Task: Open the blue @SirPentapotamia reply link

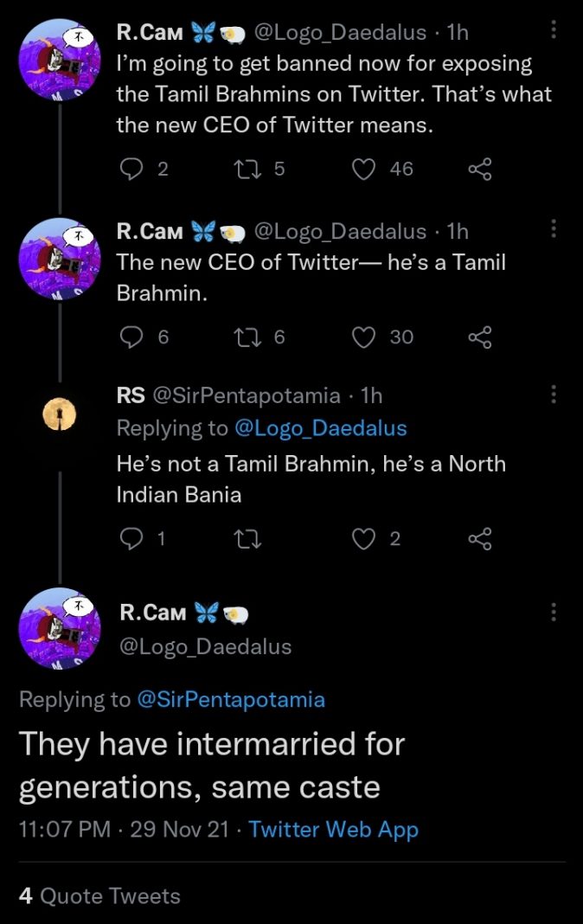Action: coord(231,699)
